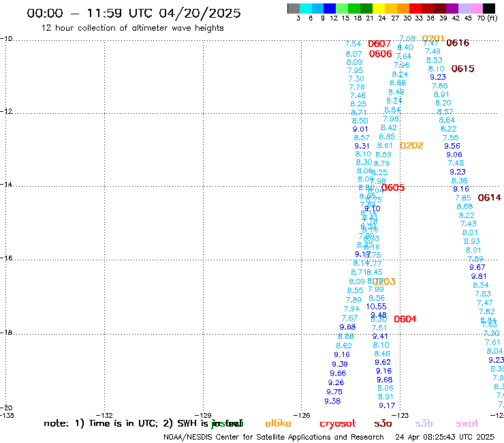Select the orange 'altika' satellite label

click(x=278, y=423)
